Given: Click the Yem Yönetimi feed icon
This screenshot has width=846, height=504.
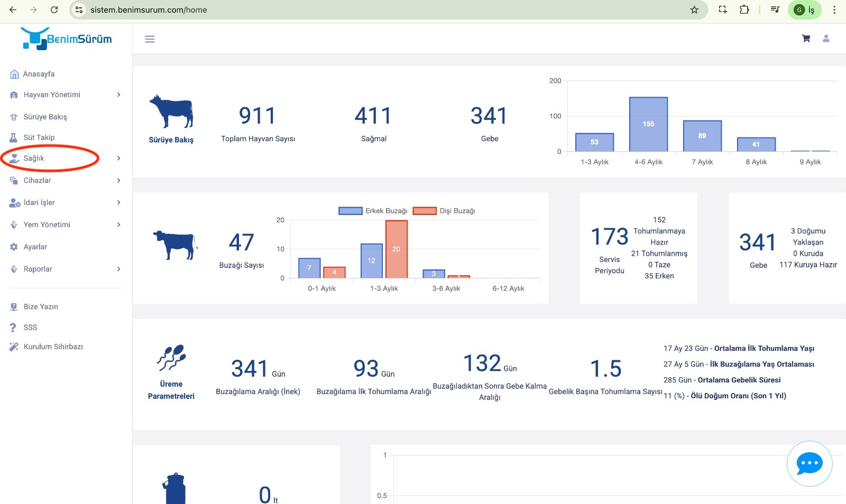Looking at the screenshot, I should pyautogui.click(x=14, y=225).
